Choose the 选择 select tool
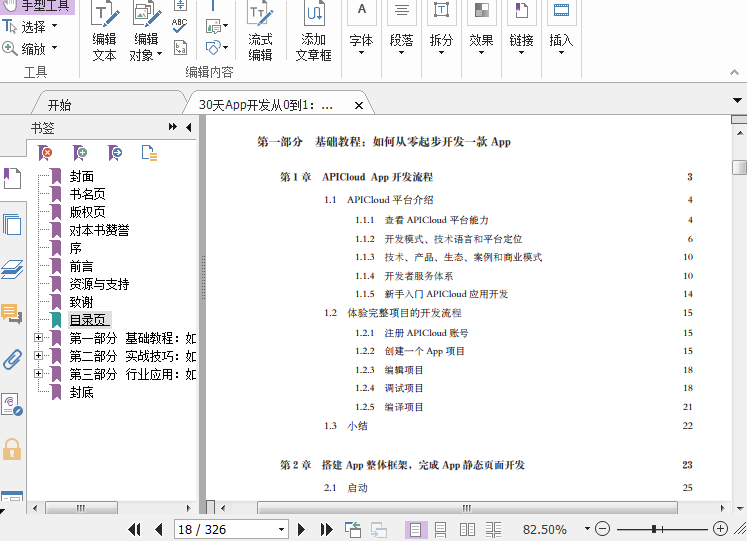Image resolution: width=747 pixels, height=541 pixels. coord(30,27)
